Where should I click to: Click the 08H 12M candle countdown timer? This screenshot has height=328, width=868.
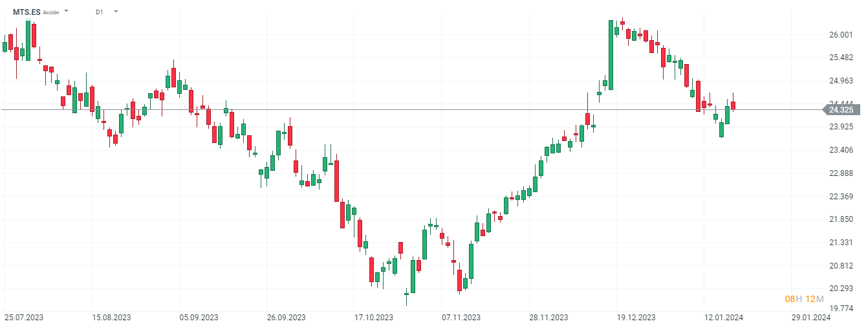pyautogui.click(x=804, y=299)
